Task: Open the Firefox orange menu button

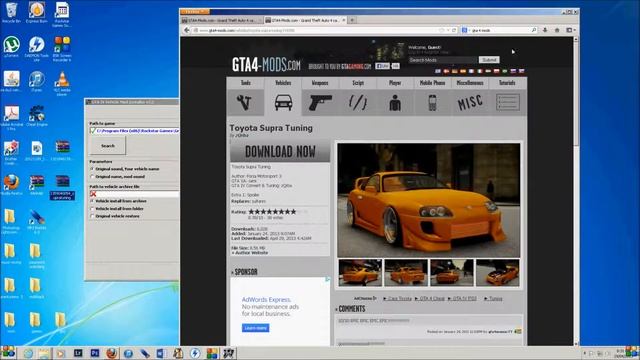Action: click(x=195, y=12)
